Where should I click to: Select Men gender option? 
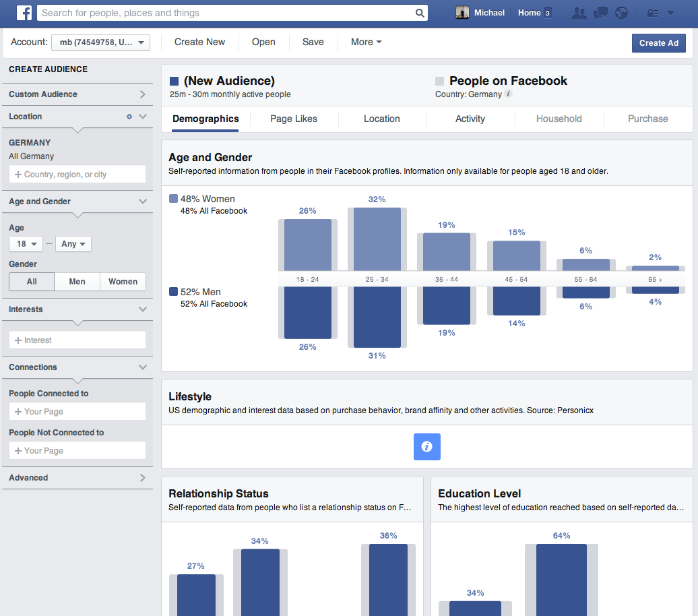77,282
